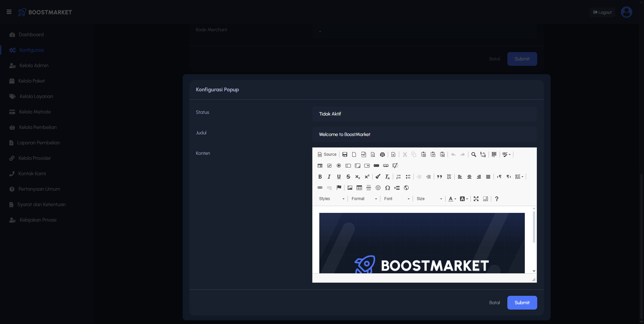Insert an IFrame with the globe icon
This screenshot has height=324, width=644.
[x=406, y=188]
